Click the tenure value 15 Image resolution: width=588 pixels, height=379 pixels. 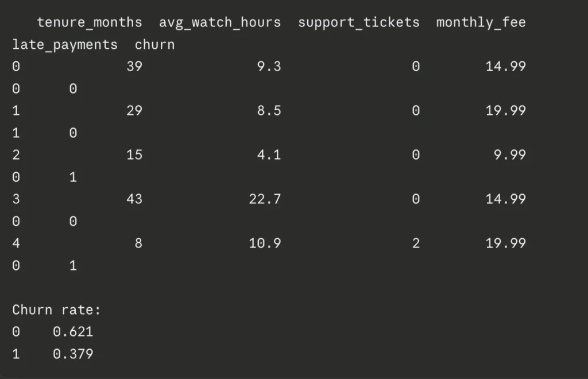click(x=134, y=155)
